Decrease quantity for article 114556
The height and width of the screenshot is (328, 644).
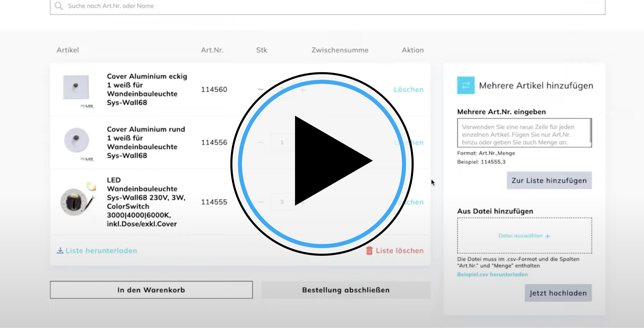[x=260, y=142]
